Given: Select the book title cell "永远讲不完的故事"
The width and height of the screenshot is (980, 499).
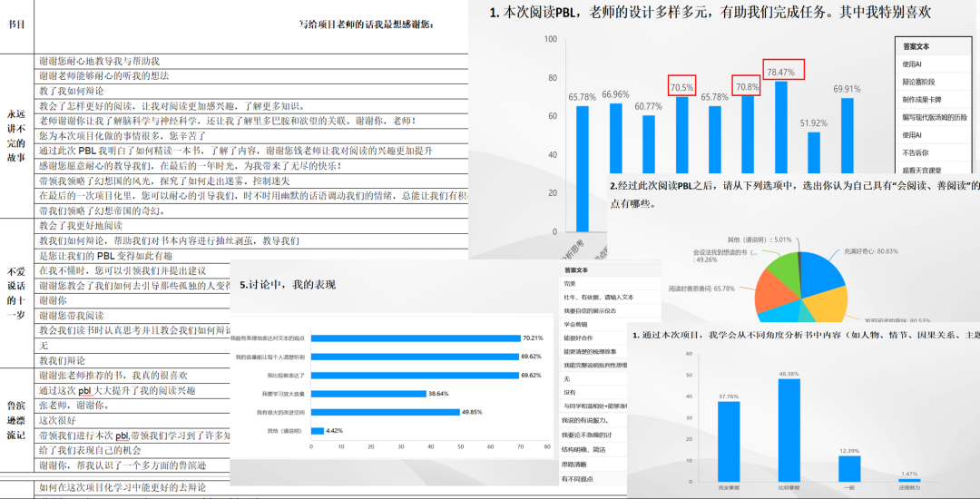Looking at the screenshot, I should click(x=16, y=136).
